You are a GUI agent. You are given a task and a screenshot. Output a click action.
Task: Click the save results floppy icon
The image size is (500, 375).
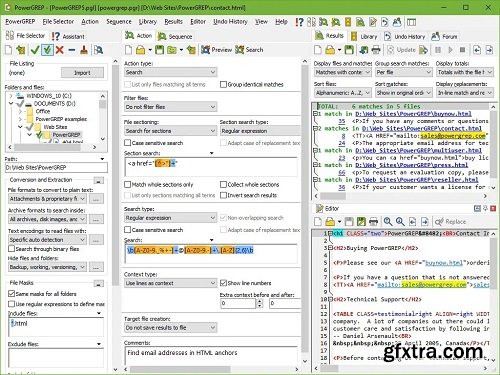pyautogui.click(x=349, y=50)
